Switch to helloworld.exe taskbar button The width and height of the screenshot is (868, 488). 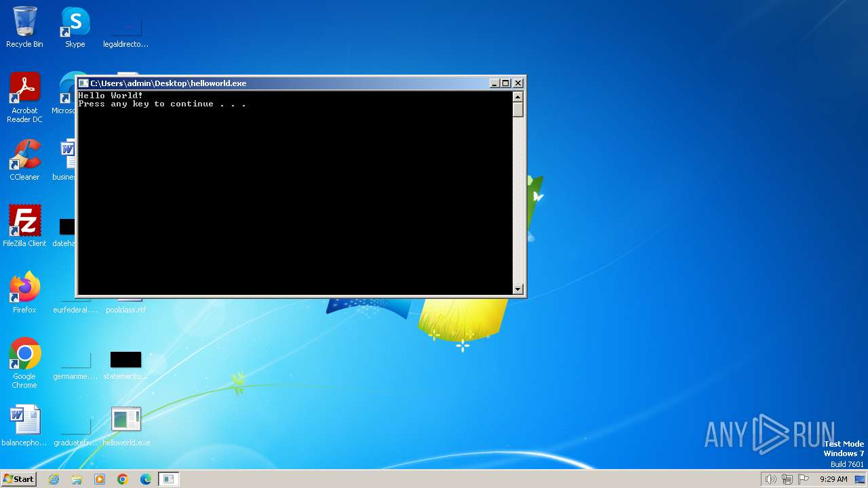tap(169, 479)
